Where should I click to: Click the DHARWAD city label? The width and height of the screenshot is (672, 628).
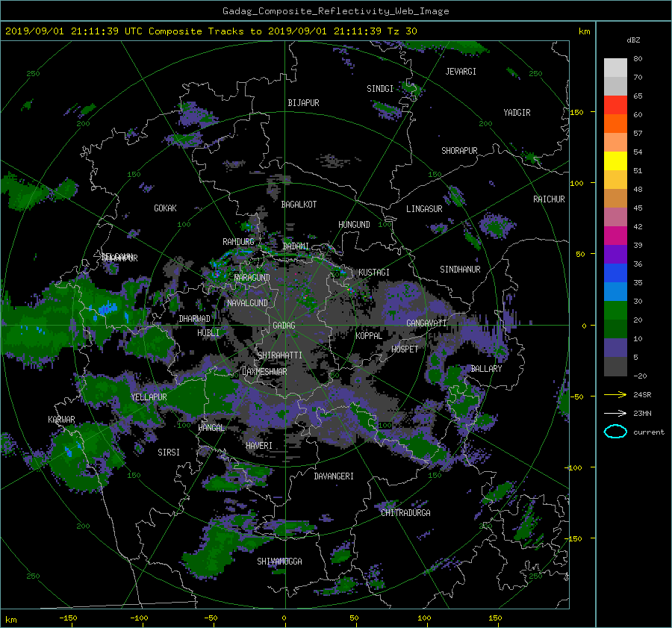coord(195,319)
